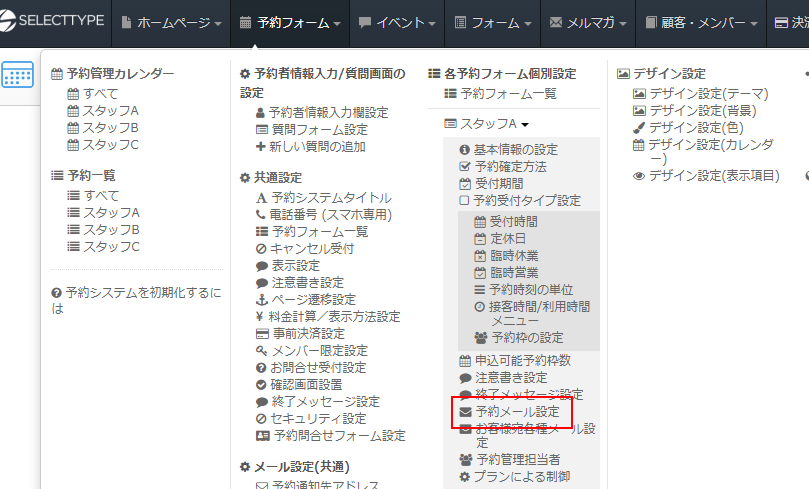The width and height of the screenshot is (809, 489).
Task: Click 予約システムを初期化するには help link
Action: [x=136, y=300]
